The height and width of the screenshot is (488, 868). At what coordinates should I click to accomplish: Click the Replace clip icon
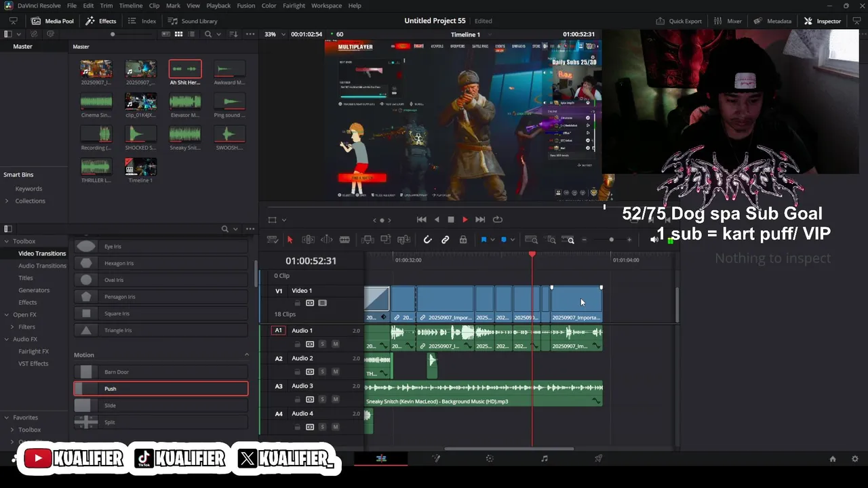coord(403,240)
